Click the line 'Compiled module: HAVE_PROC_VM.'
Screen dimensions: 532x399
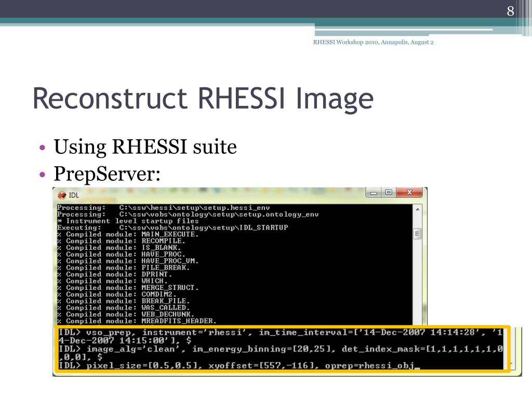coord(128,261)
